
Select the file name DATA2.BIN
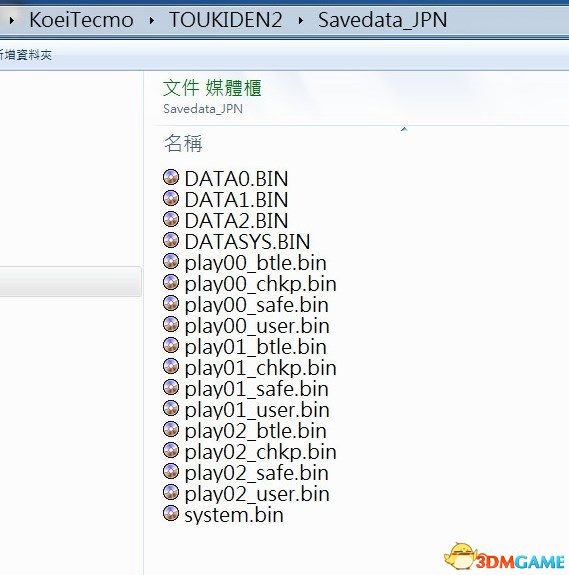236,221
